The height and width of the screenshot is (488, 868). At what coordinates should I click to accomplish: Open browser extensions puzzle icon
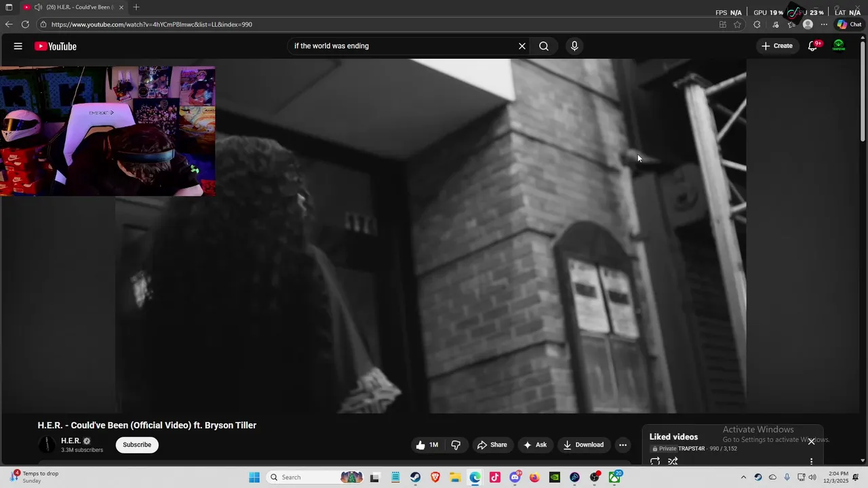coord(757,24)
